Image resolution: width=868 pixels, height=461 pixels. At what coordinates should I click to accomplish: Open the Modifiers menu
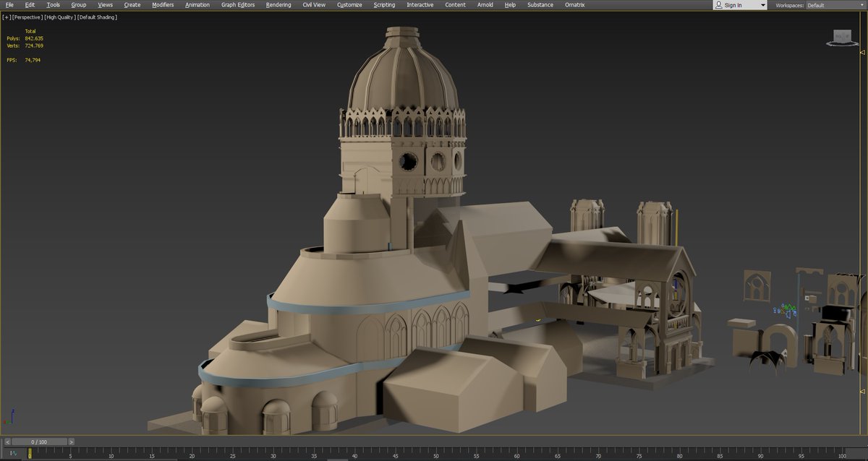pos(163,5)
